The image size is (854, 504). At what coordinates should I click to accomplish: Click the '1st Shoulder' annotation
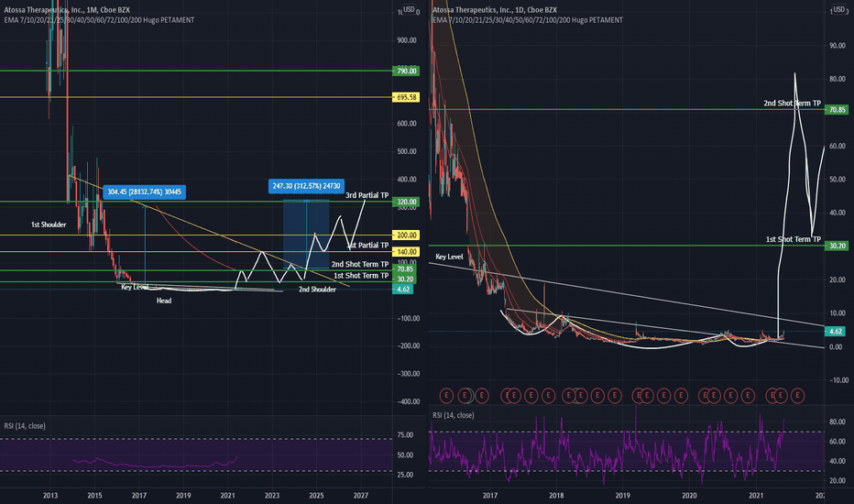coord(49,225)
